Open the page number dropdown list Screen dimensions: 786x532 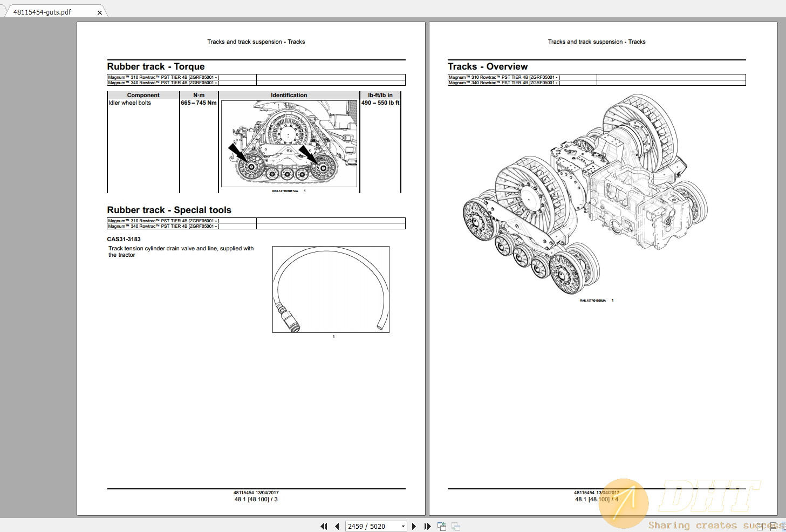click(x=403, y=526)
